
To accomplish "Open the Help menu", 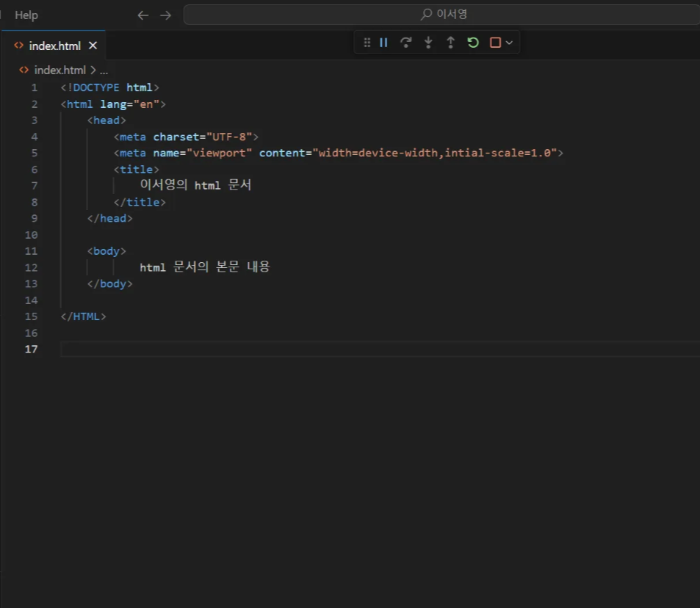I will (x=26, y=15).
